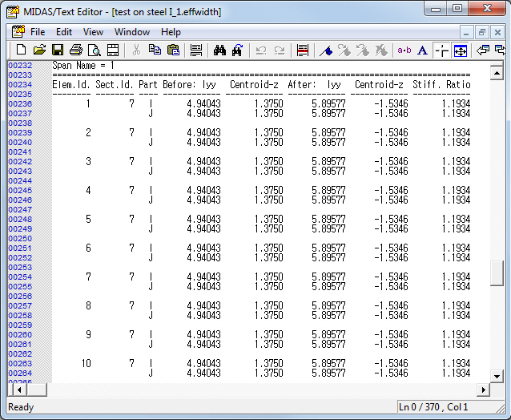This screenshot has width=511, height=420.
Task: Click the View menu
Action: pos(93,32)
